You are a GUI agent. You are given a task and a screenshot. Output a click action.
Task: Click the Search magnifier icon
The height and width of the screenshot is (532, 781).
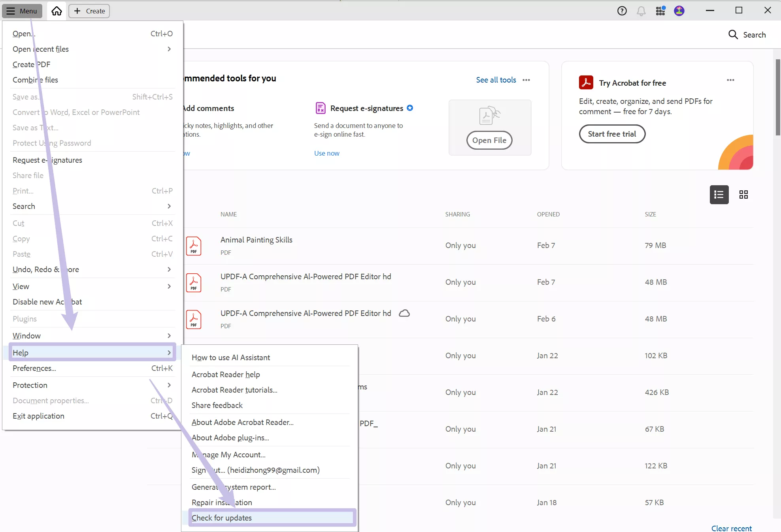(733, 34)
